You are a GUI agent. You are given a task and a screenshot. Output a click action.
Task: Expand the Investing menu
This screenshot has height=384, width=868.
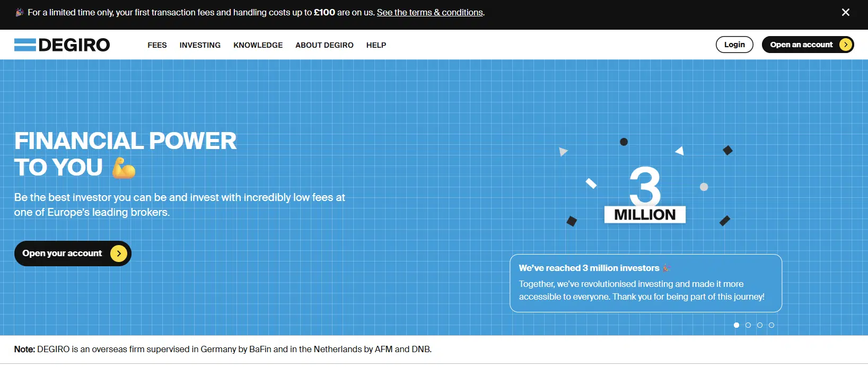pyautogui.click(x=200, y=45)
